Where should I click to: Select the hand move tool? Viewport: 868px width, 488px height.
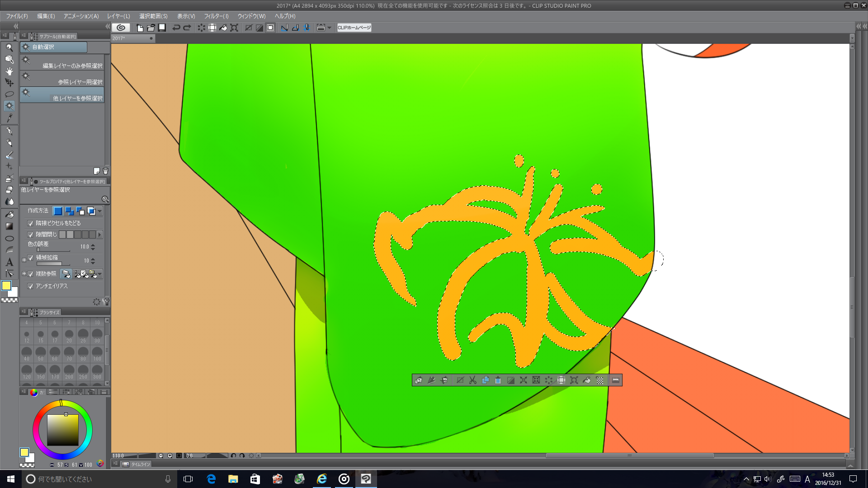[x=9, y=71]
